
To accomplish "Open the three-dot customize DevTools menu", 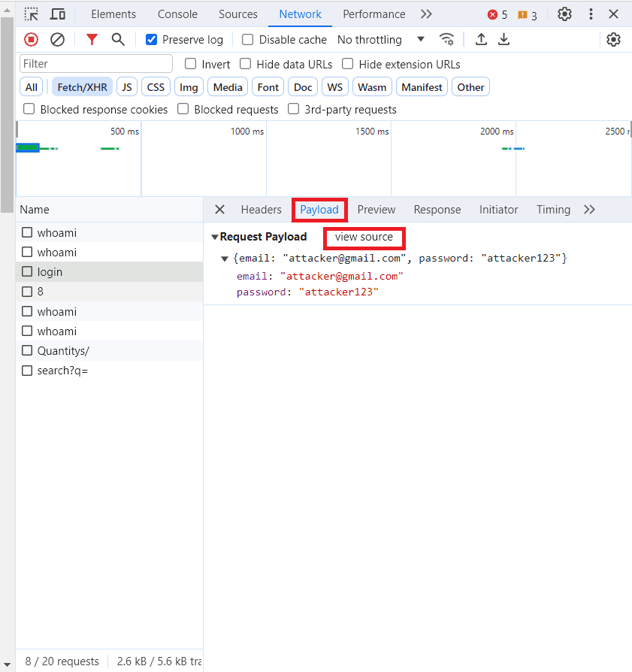I will click(591, 14).
